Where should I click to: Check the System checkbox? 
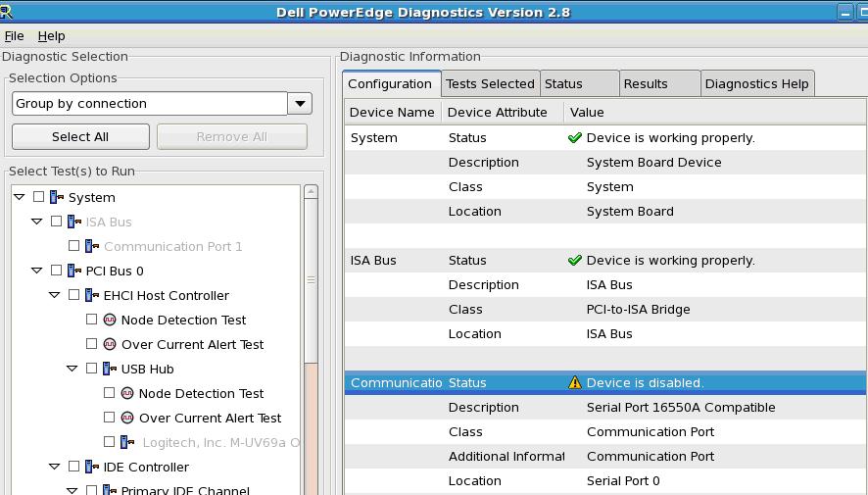pyautogui.click(x=38, y=197)
